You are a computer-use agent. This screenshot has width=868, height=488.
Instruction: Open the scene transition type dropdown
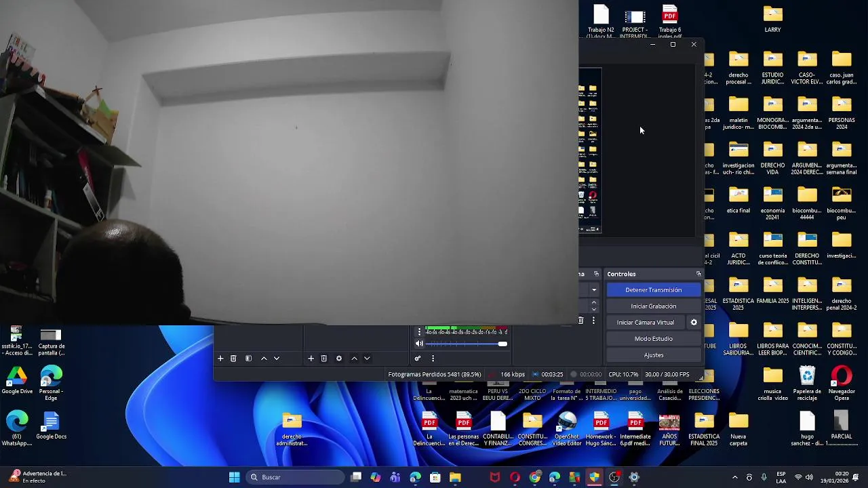coord(594,290)
